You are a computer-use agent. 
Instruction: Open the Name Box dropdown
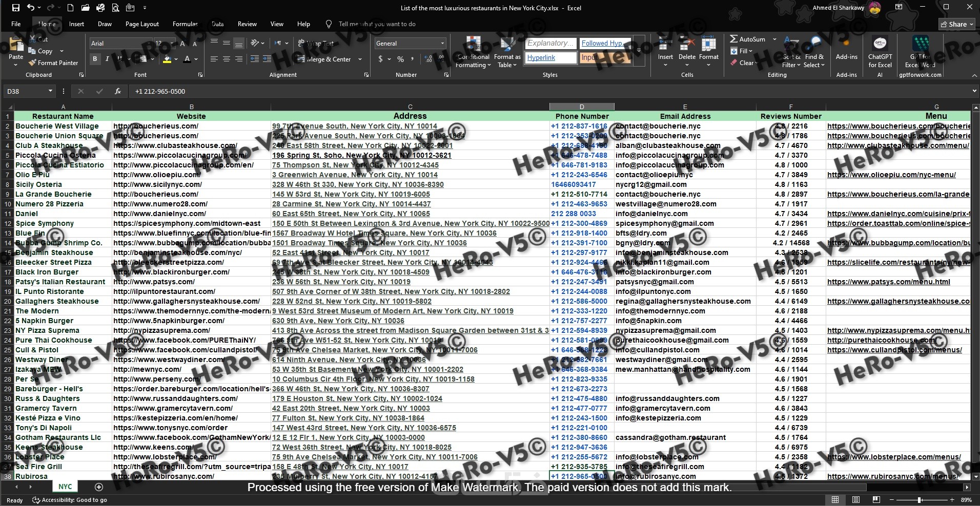pyautogui.click(x=50, y=91)
